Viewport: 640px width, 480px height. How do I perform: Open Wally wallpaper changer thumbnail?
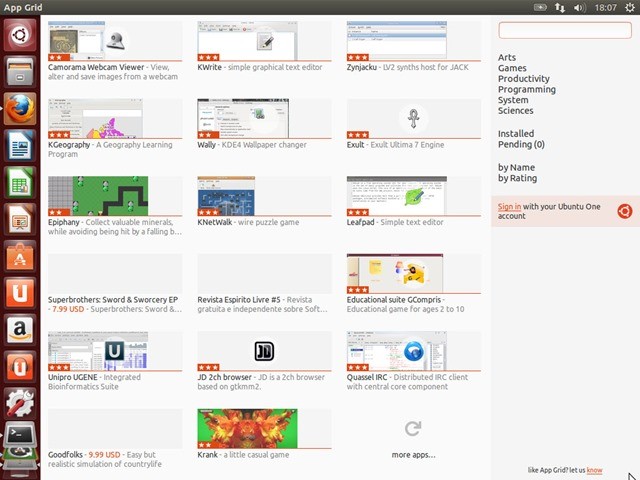[264, 118]
